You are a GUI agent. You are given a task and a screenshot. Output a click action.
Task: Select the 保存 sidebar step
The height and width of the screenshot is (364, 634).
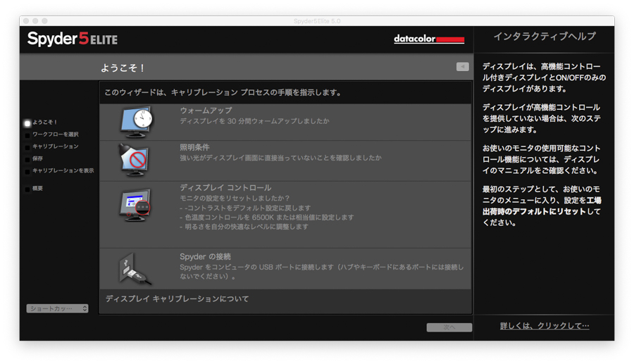pos(37,158)
